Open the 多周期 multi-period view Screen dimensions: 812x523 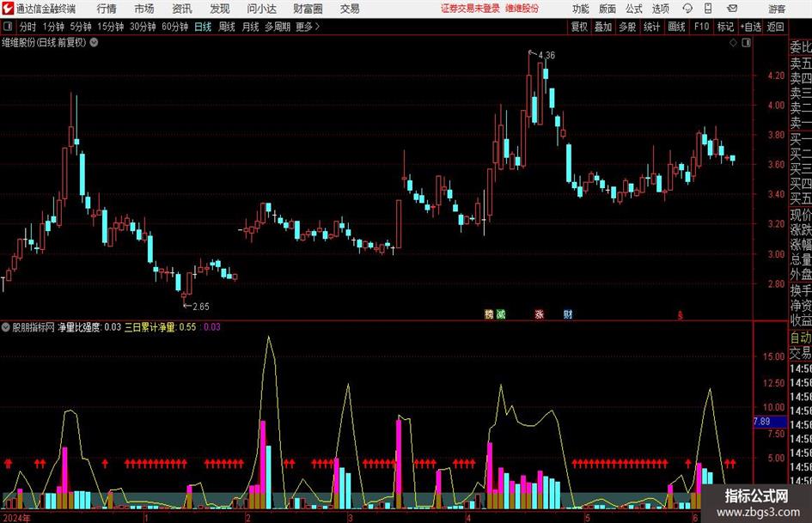pyautogui.click(x=278, y=27)
